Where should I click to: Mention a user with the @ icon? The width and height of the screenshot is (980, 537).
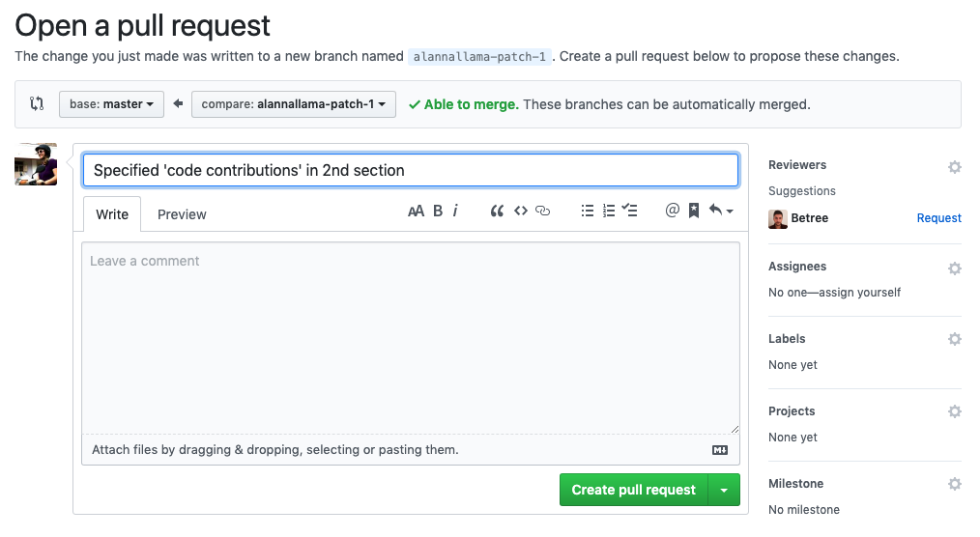click(673, 212)
